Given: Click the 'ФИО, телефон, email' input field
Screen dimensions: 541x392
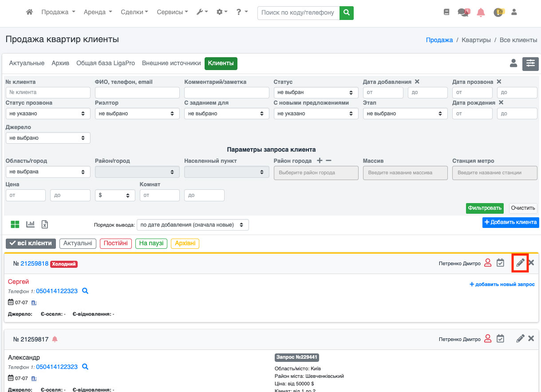Looking at the screenshot, I should point(137,93).
